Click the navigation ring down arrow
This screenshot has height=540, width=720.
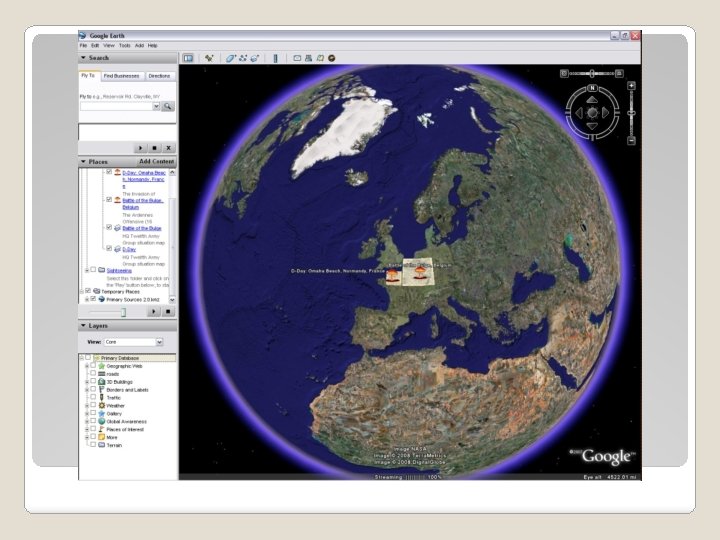tap(592, 126)
